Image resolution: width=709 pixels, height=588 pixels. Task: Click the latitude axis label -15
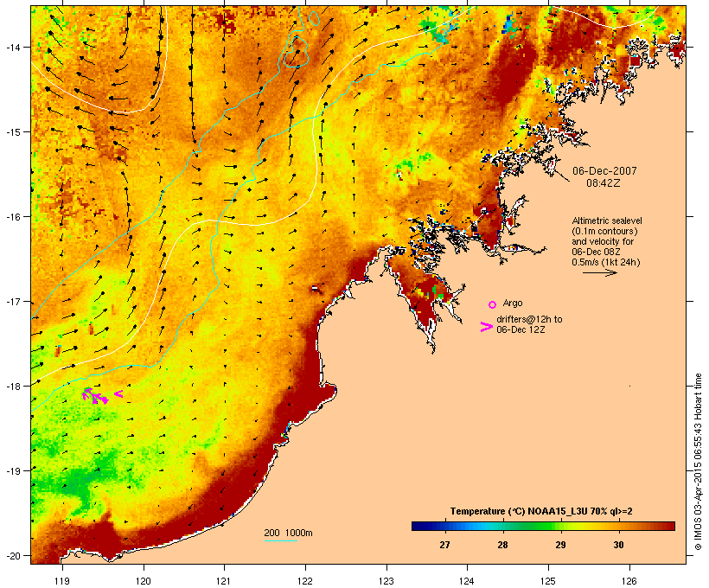[x=12, y=132]
